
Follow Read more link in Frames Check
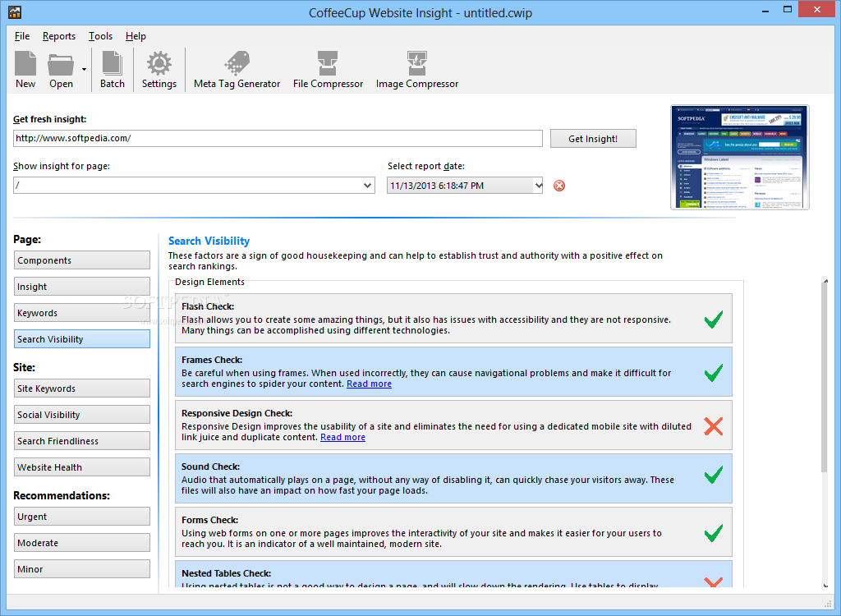point(369,384)
